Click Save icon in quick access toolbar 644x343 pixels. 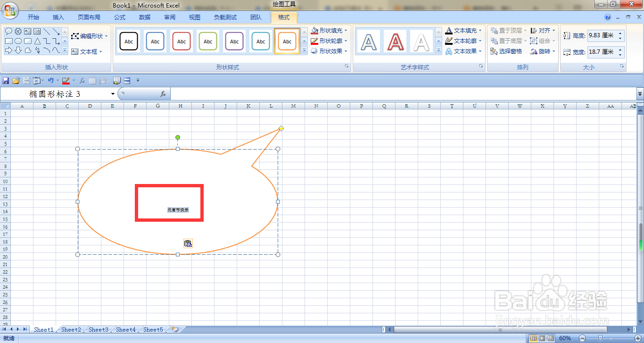point(6,81)
